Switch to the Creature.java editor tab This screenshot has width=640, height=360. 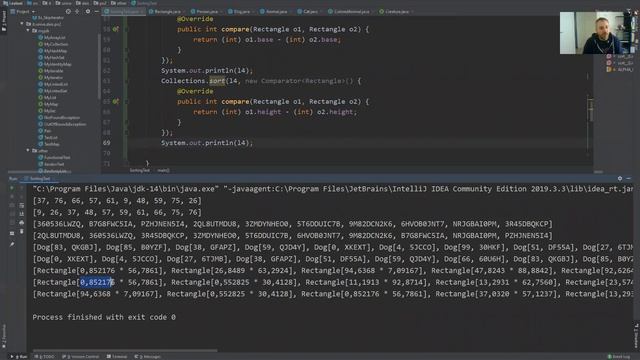coord(395,11)
